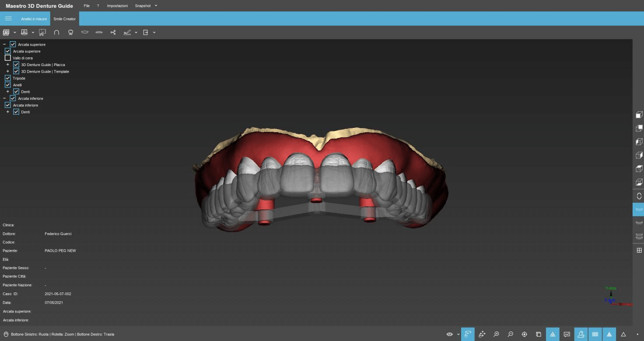Viewport: 644px width, 341px height.
Task: Toggle the solid shaded triangle button
Action: (609, 334)
